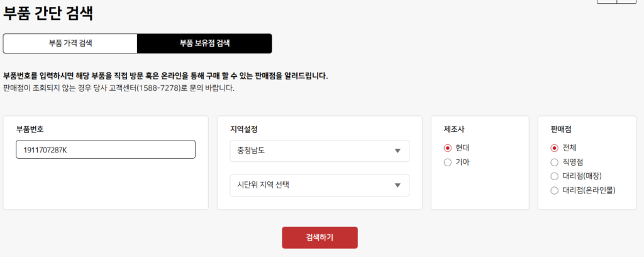Choose the 전체 seller option
This screenshot has width=644, height=257.
pyautogui.click(x=554, y=149)
